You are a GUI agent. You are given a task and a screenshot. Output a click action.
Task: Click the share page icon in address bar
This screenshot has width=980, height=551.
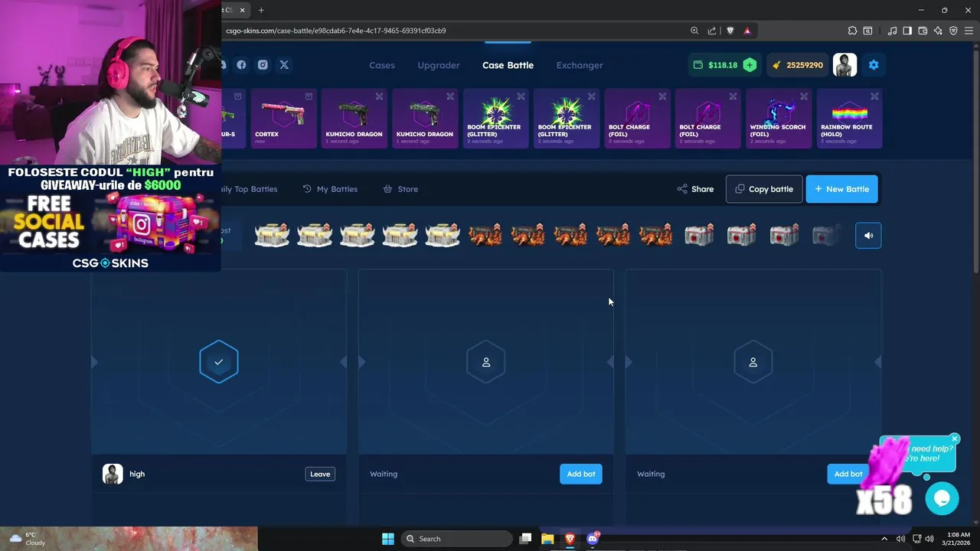[x=712, y=31]
